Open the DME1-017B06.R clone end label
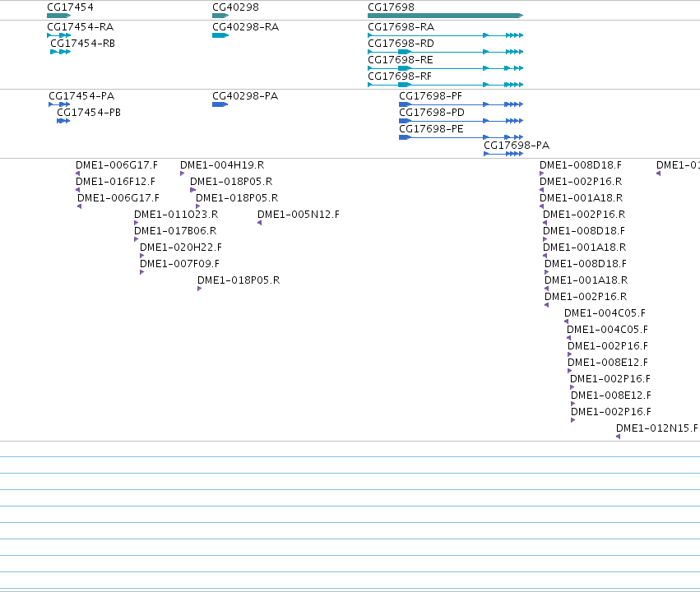Screen dimensions: 700x592 tap(175, 231)
